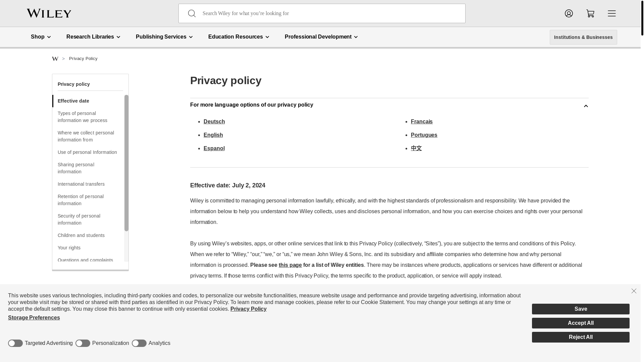Open the Deutsch language link
The height and width of the screenshot is (362, 644).
coord(214,122)
